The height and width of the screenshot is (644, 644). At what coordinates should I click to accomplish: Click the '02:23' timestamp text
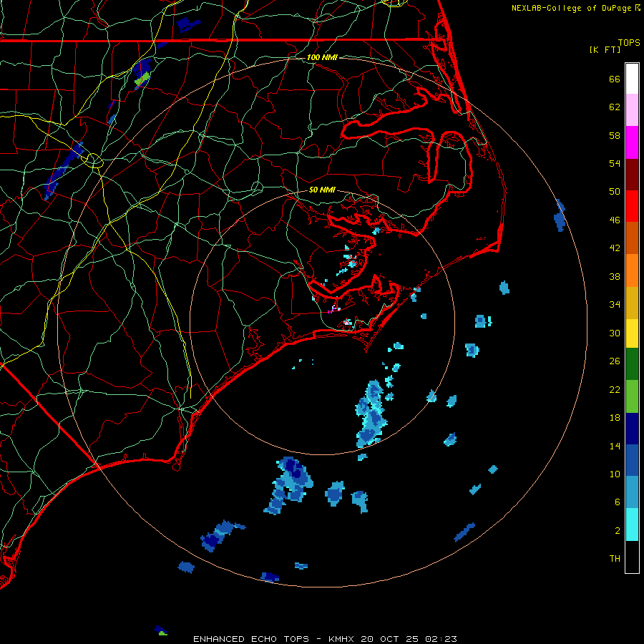click(441, 639)
